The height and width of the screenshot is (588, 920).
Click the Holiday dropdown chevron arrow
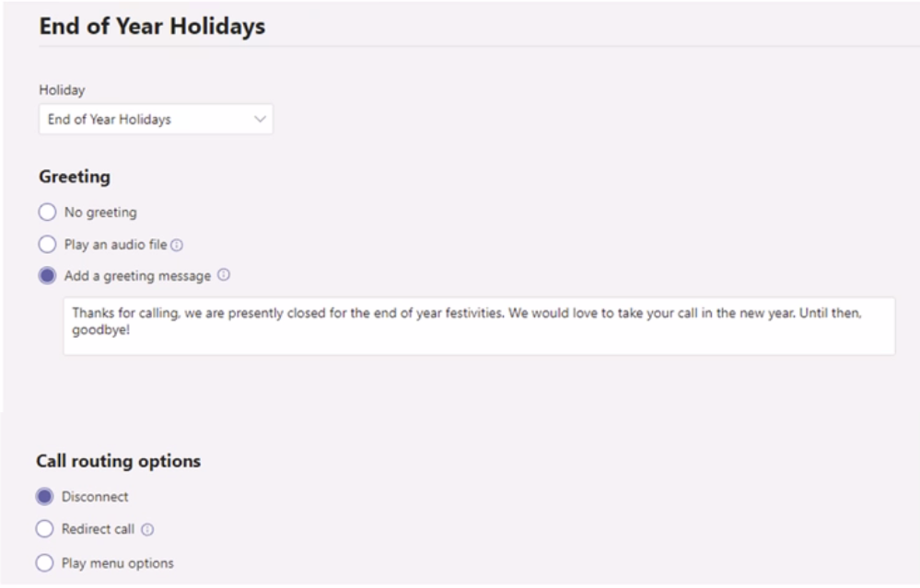tap(260, 119)
